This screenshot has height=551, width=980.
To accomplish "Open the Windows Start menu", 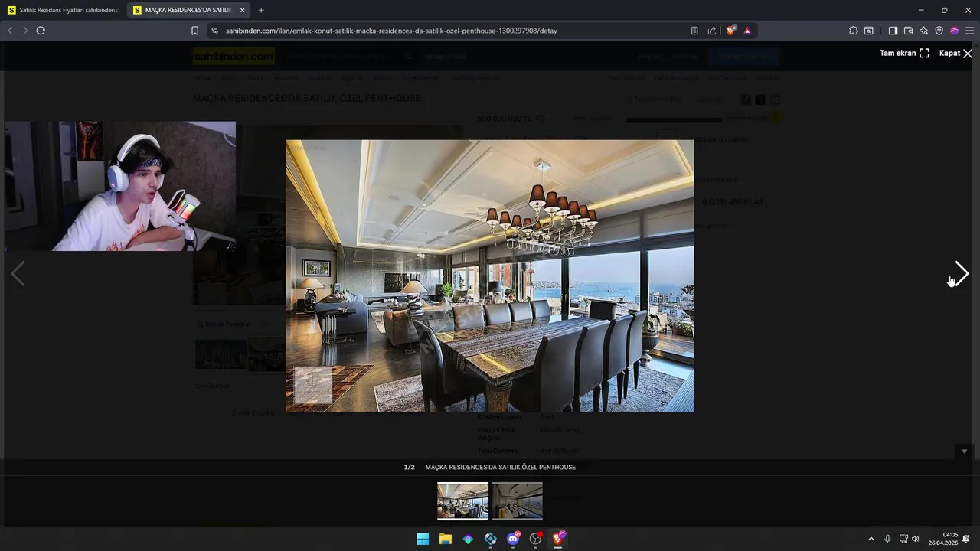I will click(423, 539).
